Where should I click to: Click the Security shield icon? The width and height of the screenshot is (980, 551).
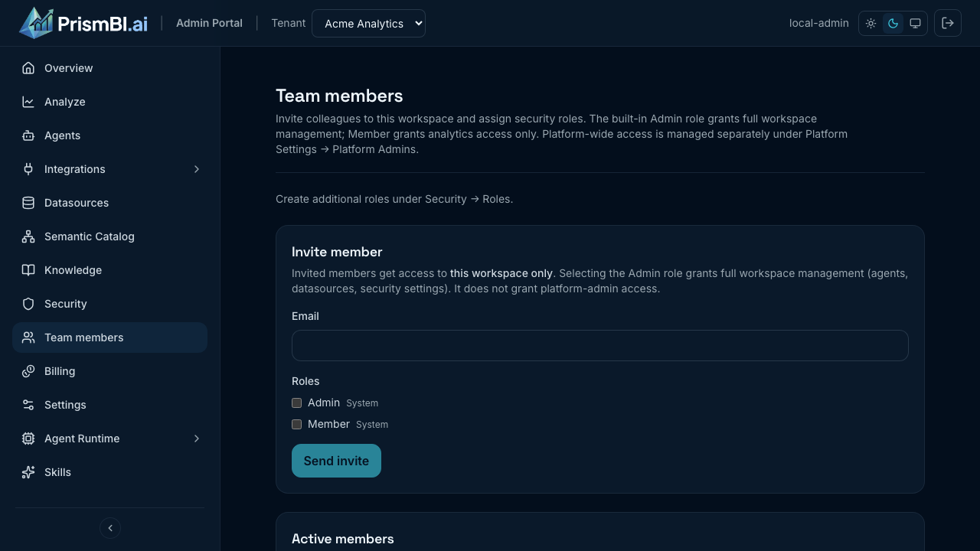28,304
